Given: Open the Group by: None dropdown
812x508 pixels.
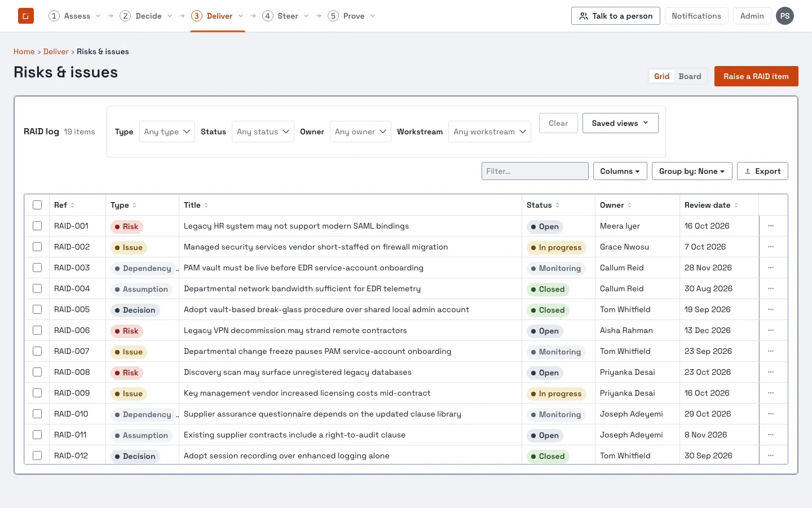Looking at the screenshot, I should pos(692,171).
